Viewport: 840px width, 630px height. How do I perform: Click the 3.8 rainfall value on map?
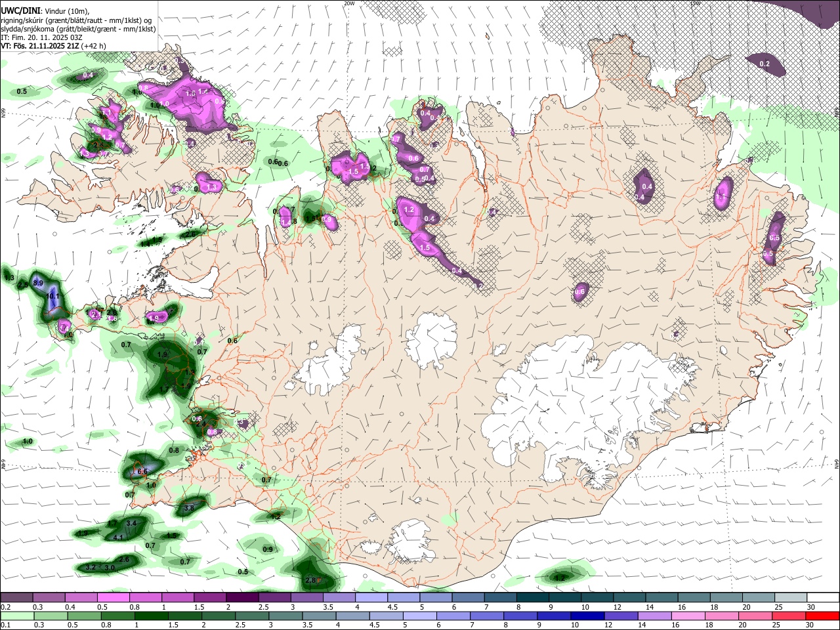pyautogui.click(x=189, y=508)
